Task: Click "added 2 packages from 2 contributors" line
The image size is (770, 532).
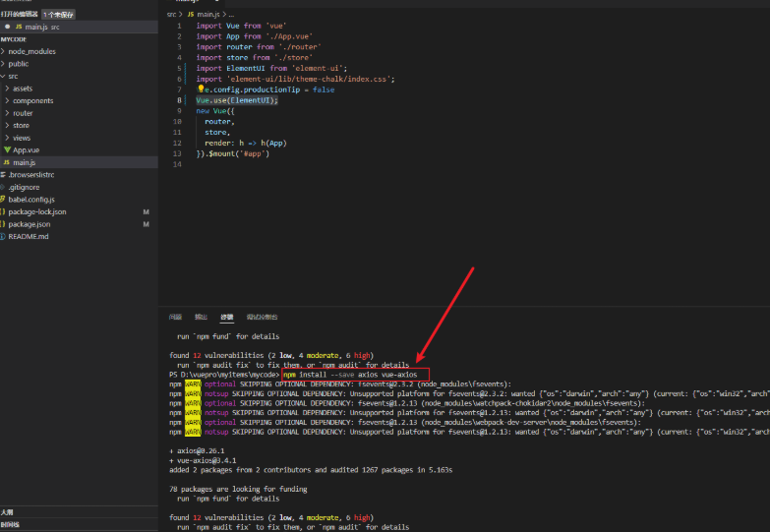Action: point(311,470)
